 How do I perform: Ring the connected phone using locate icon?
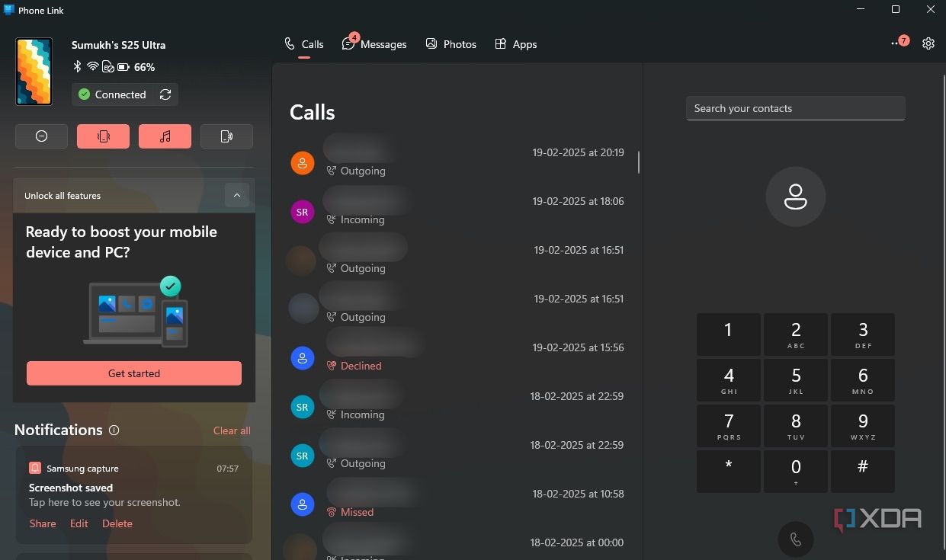[x=226, y=136]
